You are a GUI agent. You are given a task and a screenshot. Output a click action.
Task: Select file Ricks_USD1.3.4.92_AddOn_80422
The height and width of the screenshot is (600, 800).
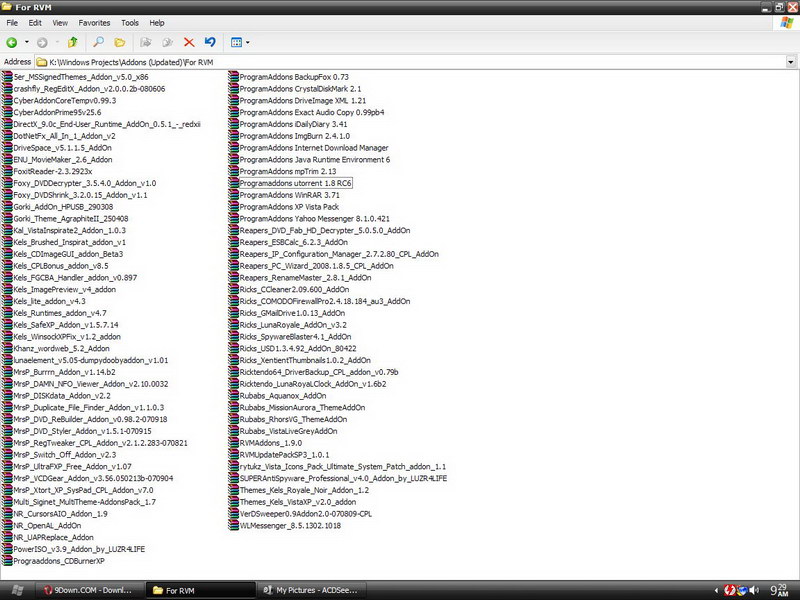298,348
